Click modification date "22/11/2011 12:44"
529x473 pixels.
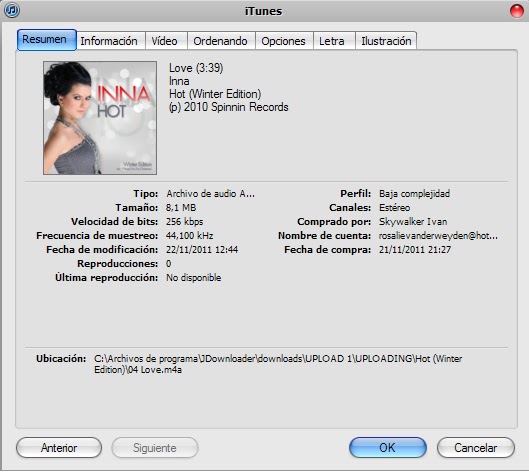click(202, 250)
